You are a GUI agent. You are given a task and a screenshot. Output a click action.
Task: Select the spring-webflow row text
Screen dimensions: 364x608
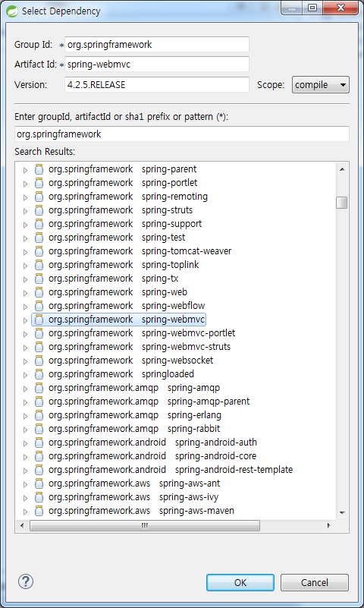[127, 306]
